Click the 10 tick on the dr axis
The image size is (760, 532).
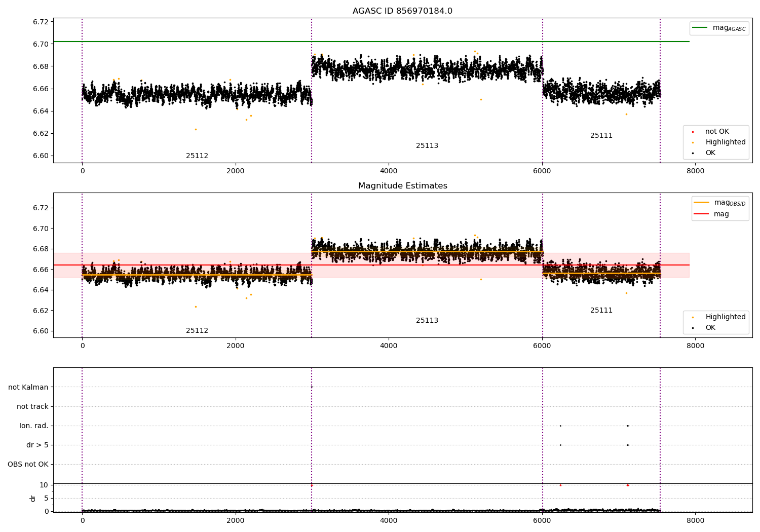44,485
